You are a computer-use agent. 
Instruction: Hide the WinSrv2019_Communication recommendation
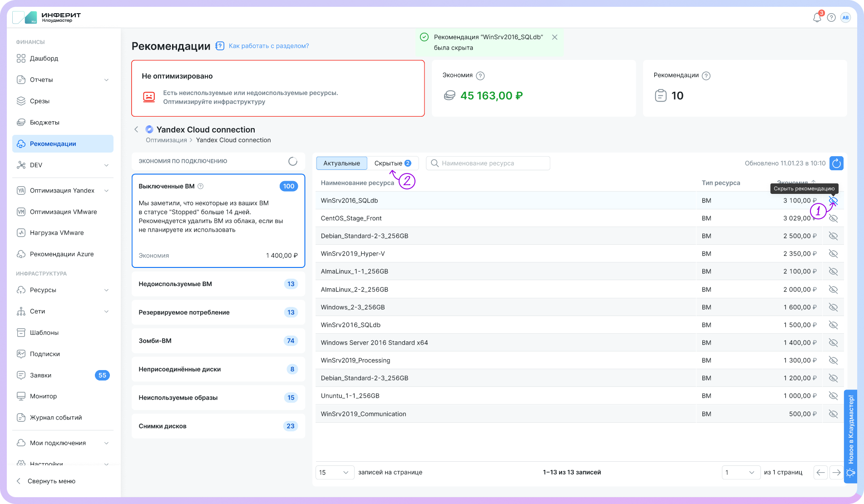coord(833,414)
